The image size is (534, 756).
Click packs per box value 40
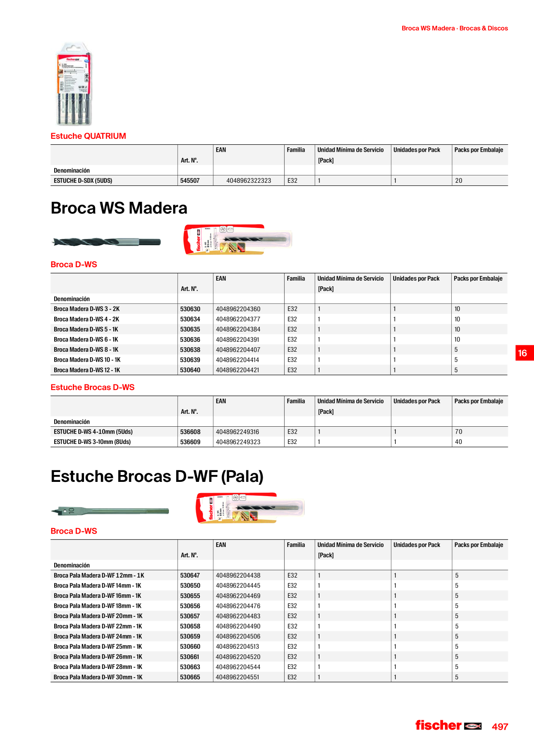coord(459,442)
